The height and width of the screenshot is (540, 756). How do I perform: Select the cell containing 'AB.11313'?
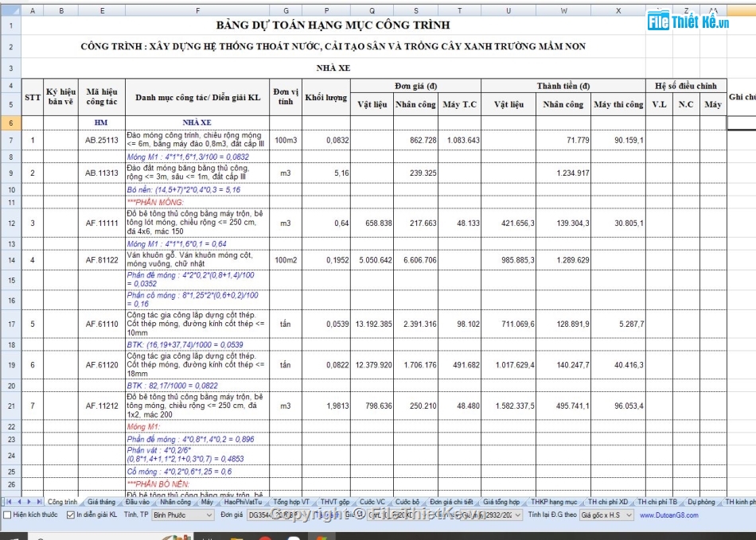tap(102, 173)
